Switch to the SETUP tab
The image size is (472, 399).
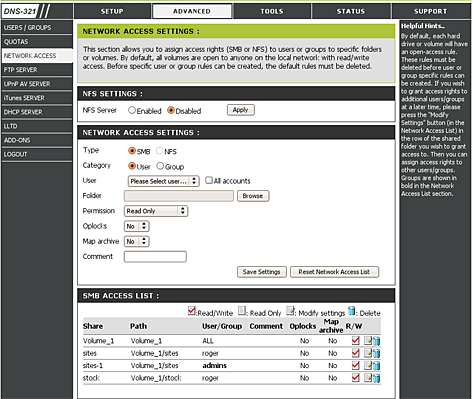tap(112, 11)
